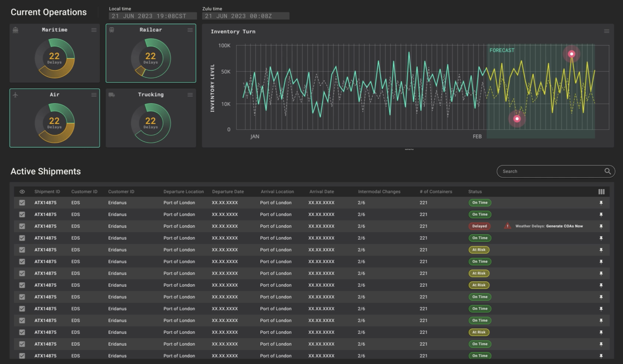Click the Maritime delays donut chart
Image resolution: width=623 pixels, height=364 pixels.
click(55, 58)
